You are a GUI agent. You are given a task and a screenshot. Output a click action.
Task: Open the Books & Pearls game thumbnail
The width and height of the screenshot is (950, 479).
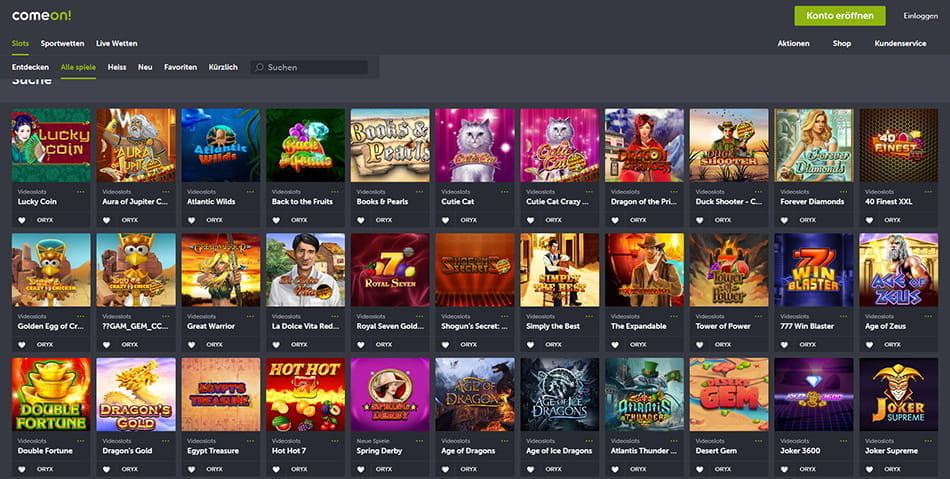coord(390,145)
